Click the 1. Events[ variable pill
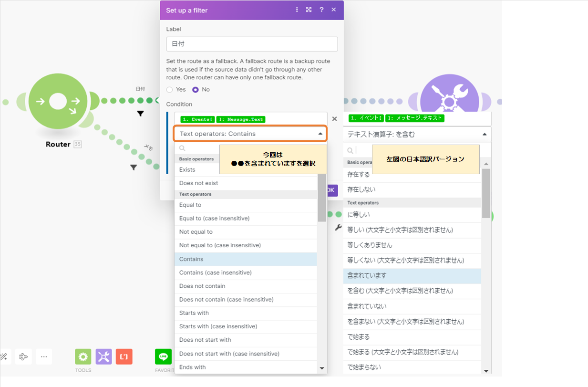 [197, 119]
